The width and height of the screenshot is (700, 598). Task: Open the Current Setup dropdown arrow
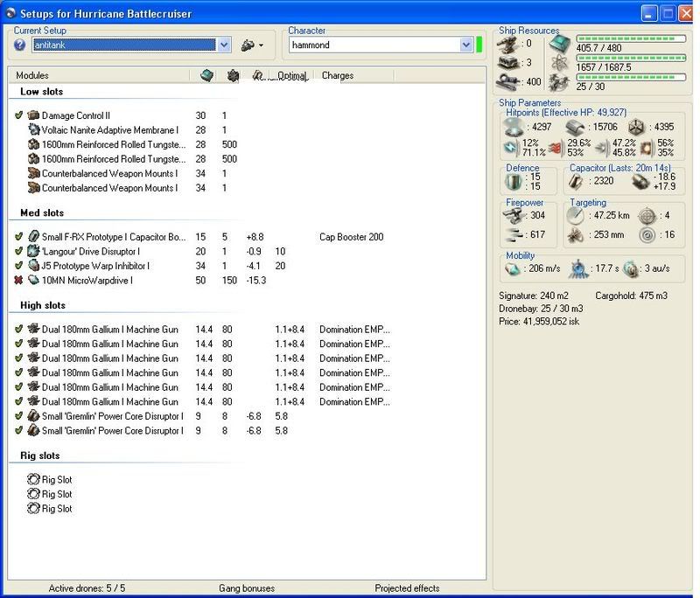coord(224,45)
